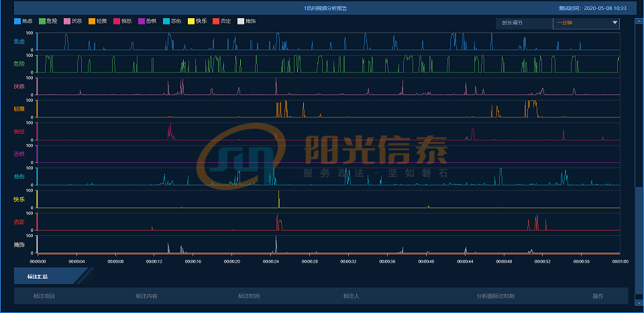Click the 00:00:36 time axis label
Screen dimensions: 644x313
387,261
